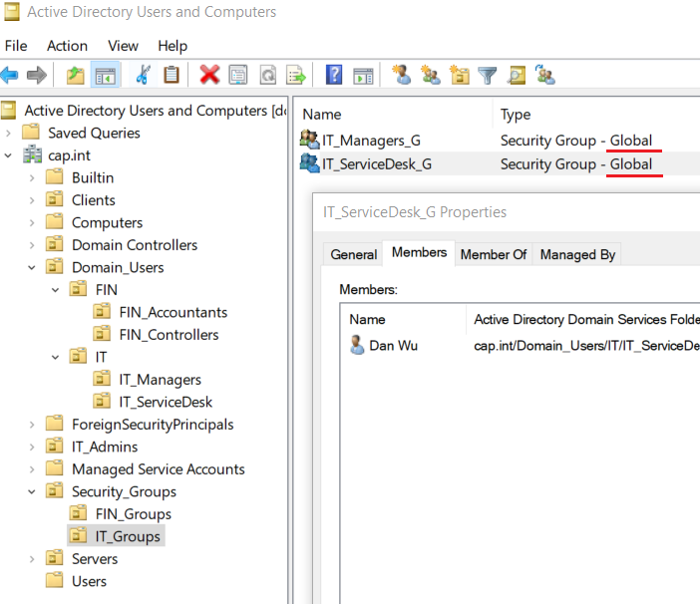The image size is (700, 604).
Task: Expand the Clients OU
Action: (x=32, y=200)
